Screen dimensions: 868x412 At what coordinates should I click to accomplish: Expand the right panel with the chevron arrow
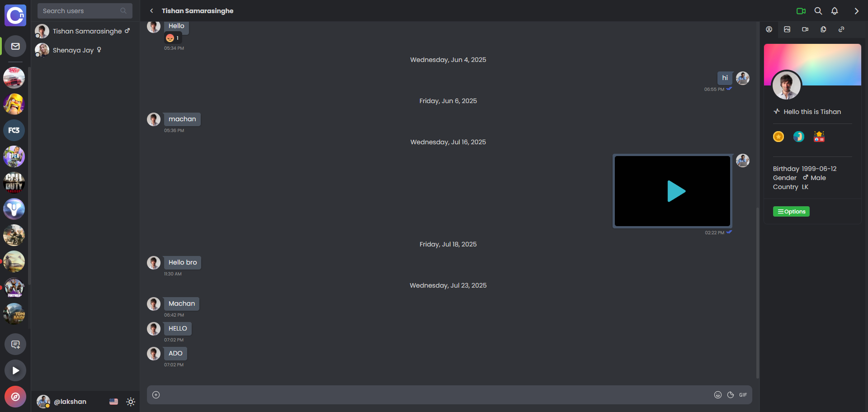pos(856,11)
